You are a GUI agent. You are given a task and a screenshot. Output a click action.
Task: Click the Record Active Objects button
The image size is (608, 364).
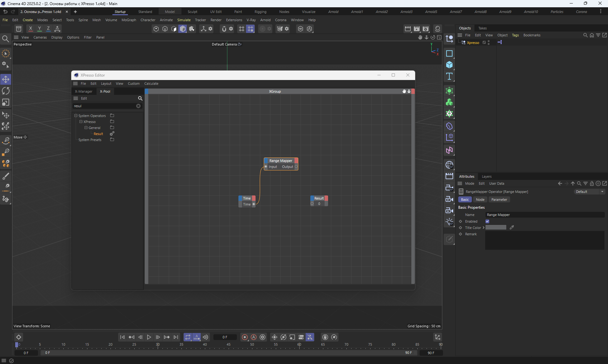(x=244, y=337)
